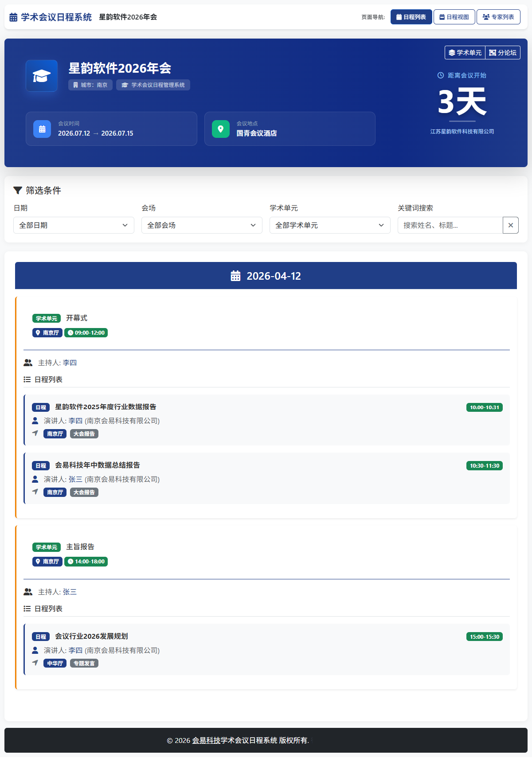The width and height of the screenshot is (532, 758).
Task: Click the green location pin icon
Action: pyautogui.click(x=221, y=129)
